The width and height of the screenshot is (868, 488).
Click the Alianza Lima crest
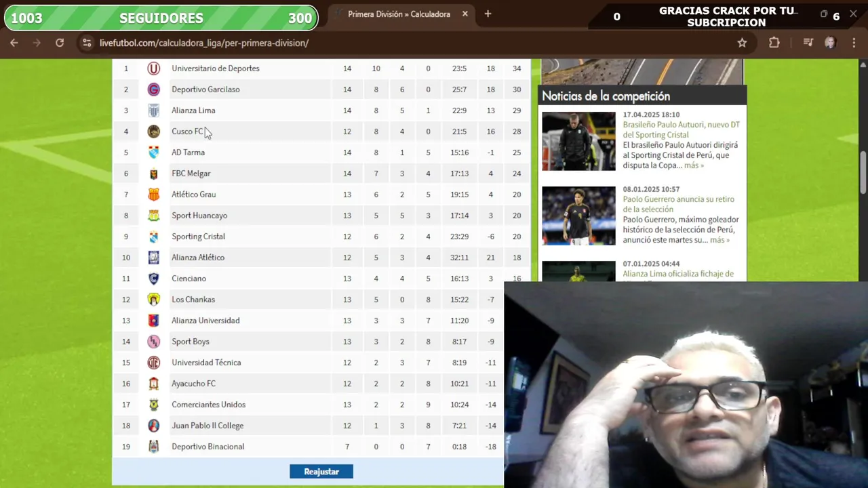(154, 110)
